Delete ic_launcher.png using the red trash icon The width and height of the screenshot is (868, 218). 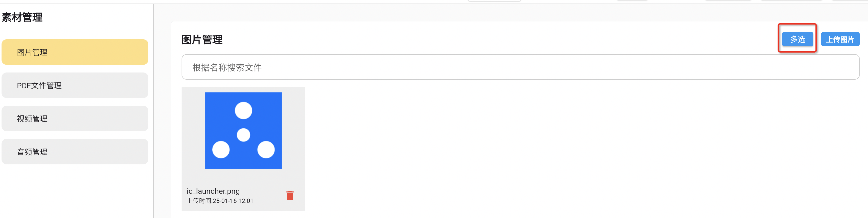pos(290,196)
